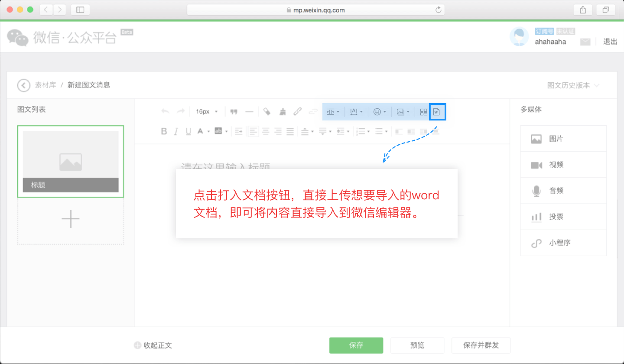Expand 图文历史版本 version history

click(x=573, y=85)
